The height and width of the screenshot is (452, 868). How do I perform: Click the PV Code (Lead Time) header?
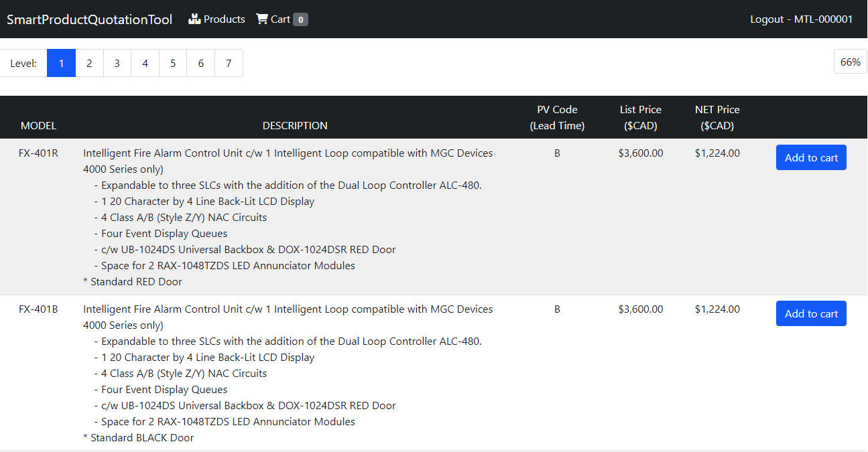(x=557, y=117)
